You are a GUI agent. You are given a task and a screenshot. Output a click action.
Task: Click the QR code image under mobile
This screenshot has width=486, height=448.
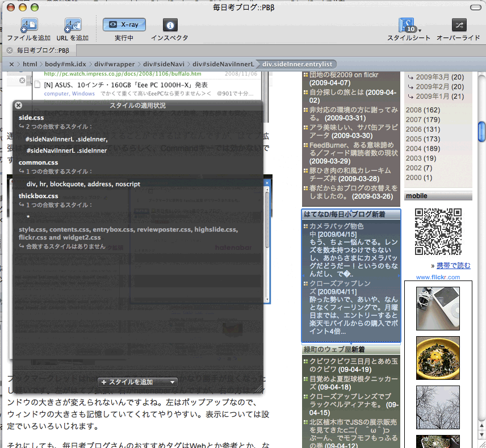(x=438, y=232)
